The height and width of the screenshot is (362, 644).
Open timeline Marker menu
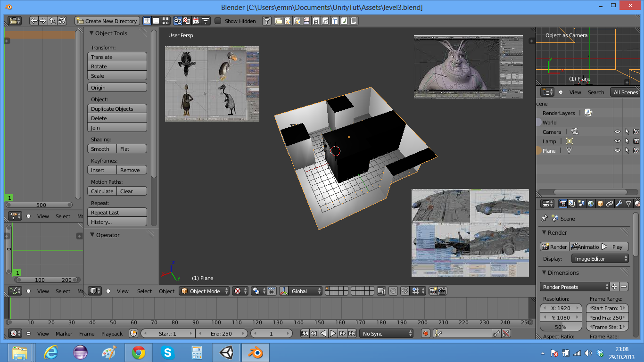[64, 333]
